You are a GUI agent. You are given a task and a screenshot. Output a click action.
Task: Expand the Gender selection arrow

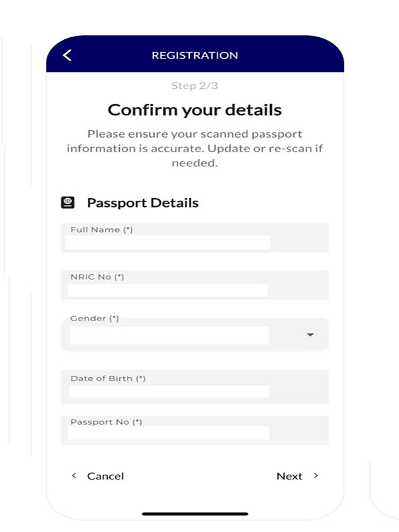309,335
